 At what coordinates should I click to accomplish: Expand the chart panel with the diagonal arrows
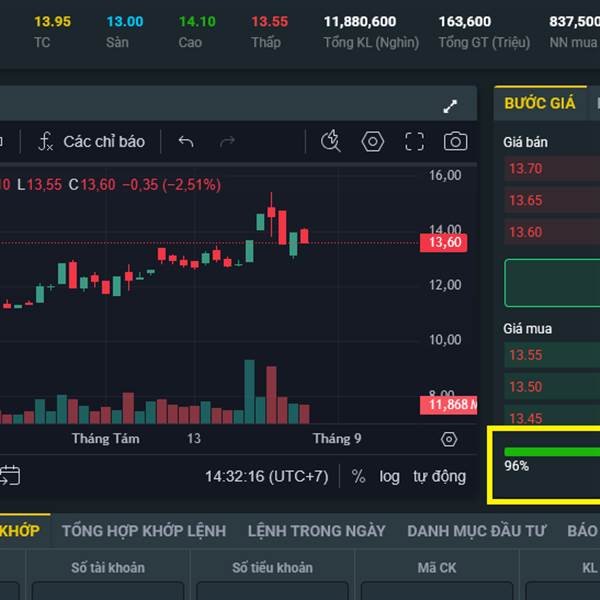click(450, 106)
